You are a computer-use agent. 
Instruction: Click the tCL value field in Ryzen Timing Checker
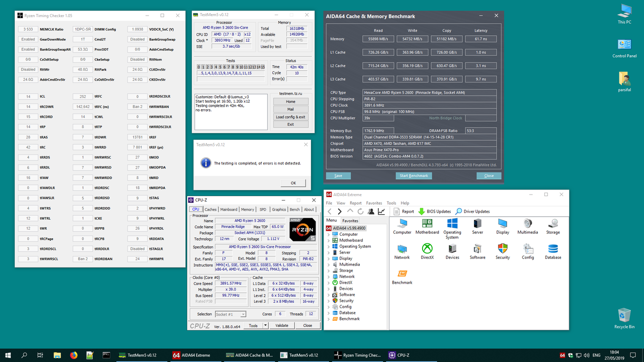(28, 97)
